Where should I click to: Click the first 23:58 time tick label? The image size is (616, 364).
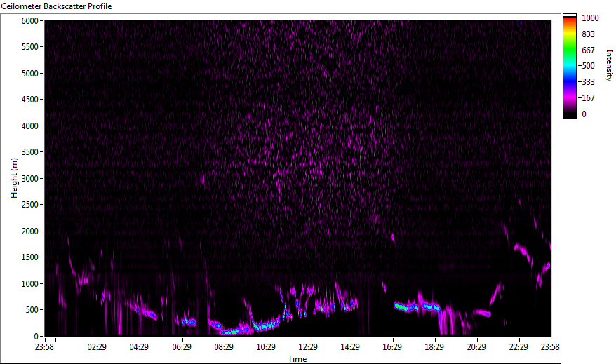pos(44,347)
